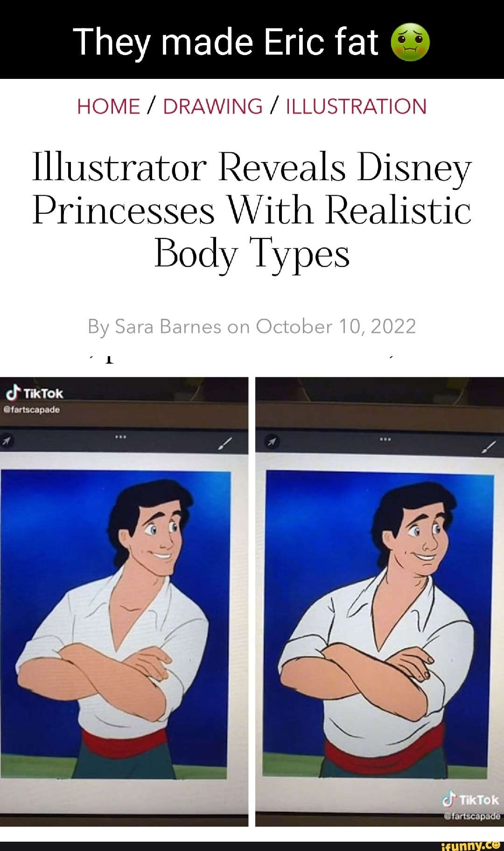
Task: Open the ILLUSTRATION breadcrumb link
Action: [356, 106]
